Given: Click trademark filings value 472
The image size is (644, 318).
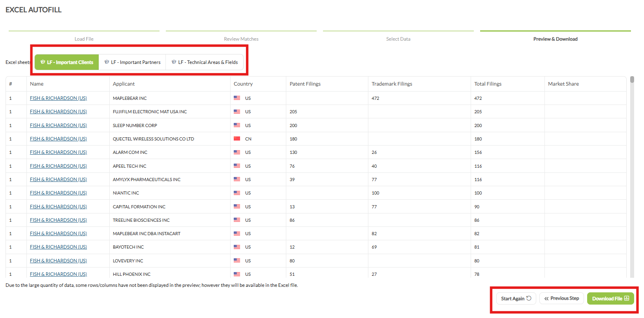Looking at the screenshot, I should coord(375,98).
